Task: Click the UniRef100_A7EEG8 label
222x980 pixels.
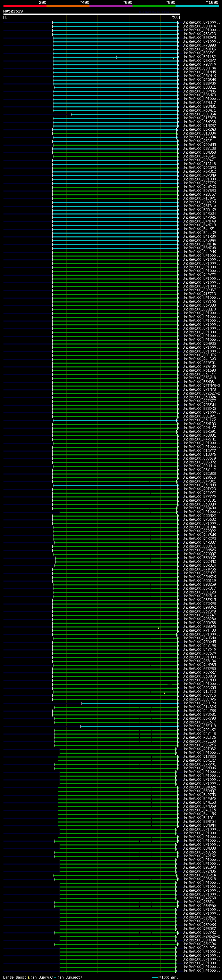Action: pos(199,741)
